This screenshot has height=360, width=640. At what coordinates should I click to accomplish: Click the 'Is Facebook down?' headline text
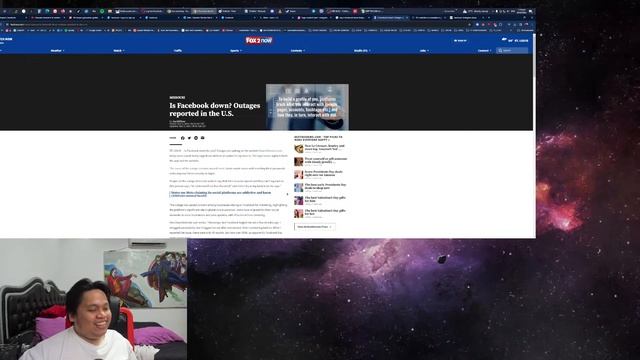[x=215, y=109]
